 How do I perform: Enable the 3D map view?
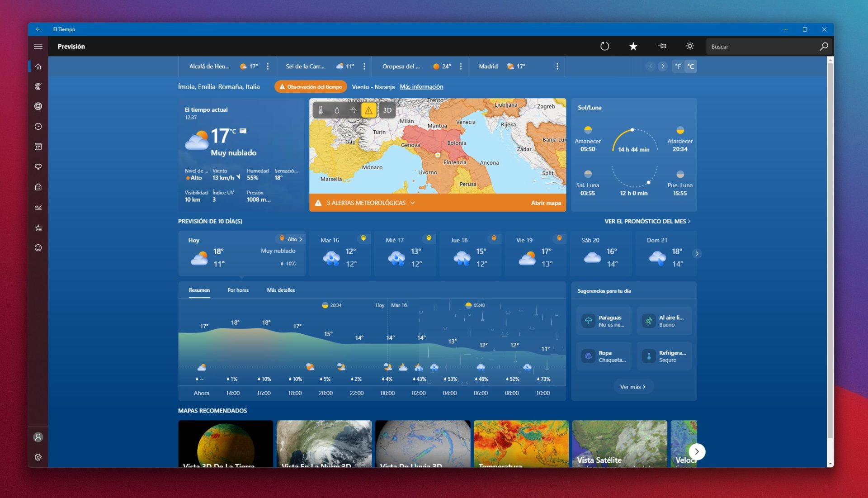[x=387, y=109]
